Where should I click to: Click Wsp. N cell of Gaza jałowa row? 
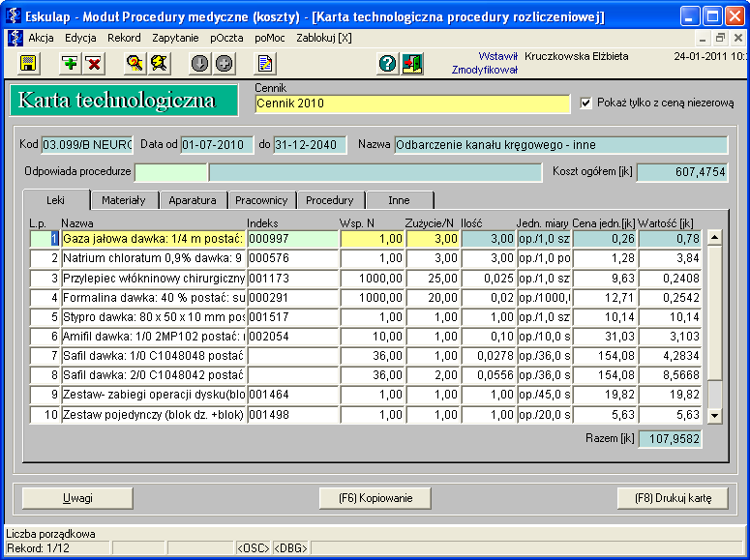373,239
